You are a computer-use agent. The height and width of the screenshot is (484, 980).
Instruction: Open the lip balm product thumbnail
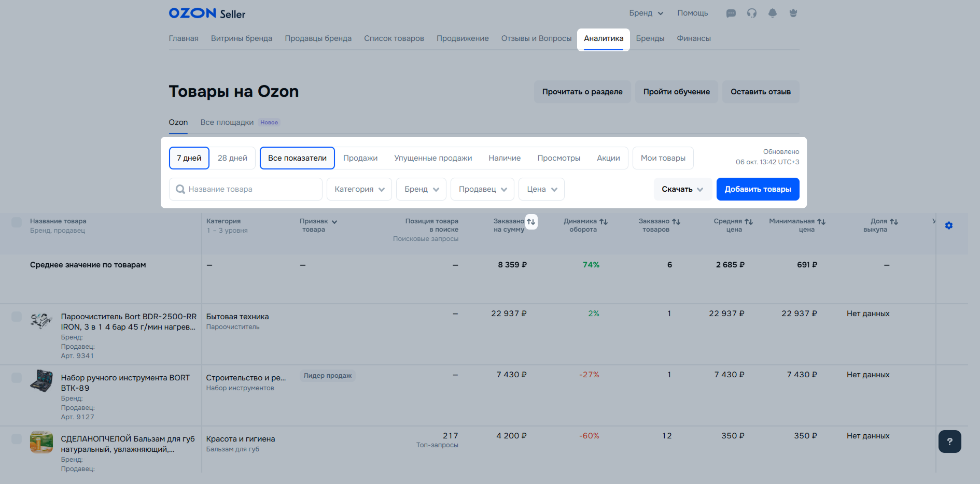pos(41,442)
